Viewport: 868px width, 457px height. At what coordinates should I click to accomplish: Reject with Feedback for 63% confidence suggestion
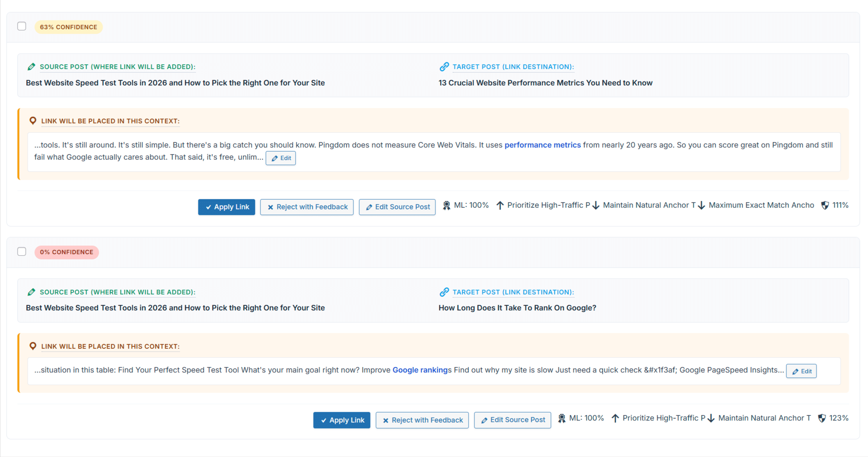pos(307,207)
